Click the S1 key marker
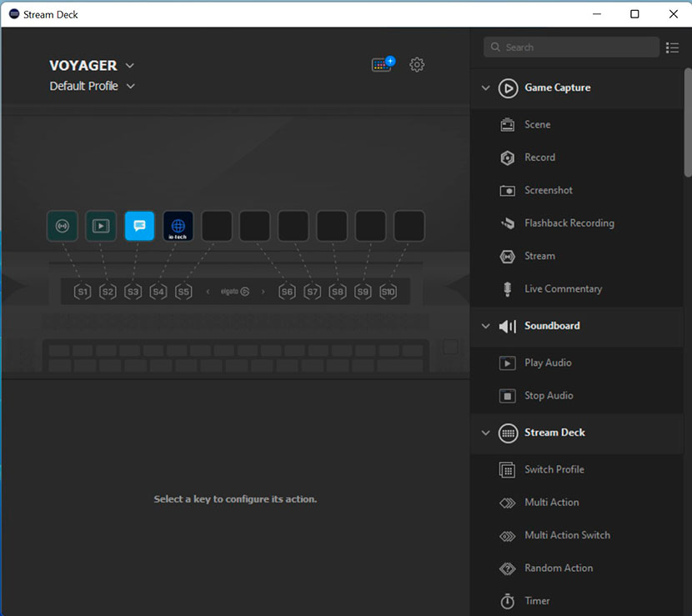Image resolution: width=692 pixels, height=616 pixels. (82, 292)
